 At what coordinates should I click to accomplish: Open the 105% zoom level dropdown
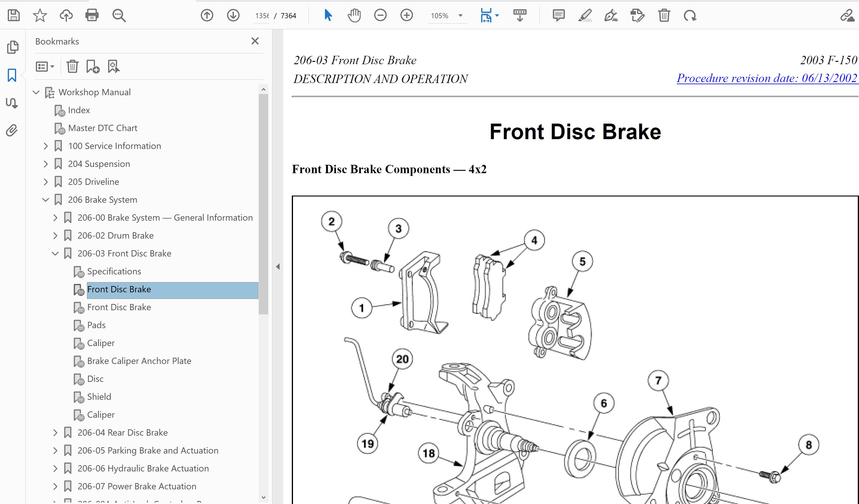[461, 16]
